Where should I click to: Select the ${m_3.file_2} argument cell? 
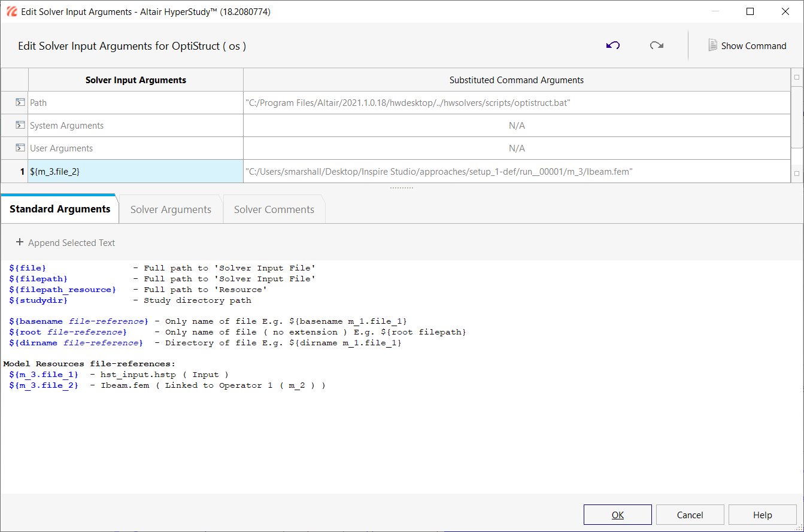coord(135,171)
